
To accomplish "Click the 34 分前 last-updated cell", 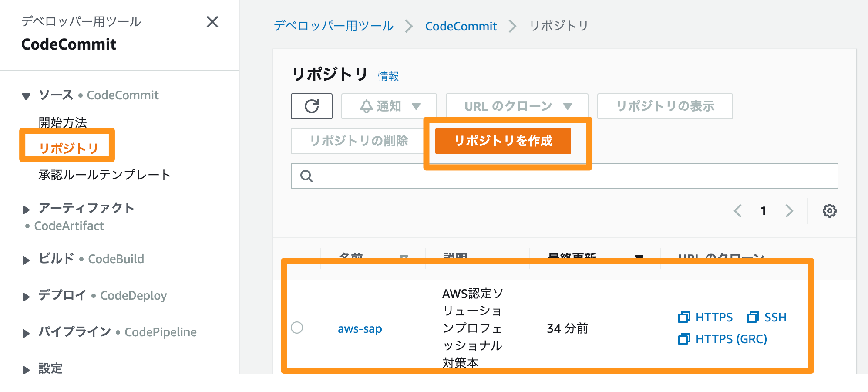I will [568, 328].
